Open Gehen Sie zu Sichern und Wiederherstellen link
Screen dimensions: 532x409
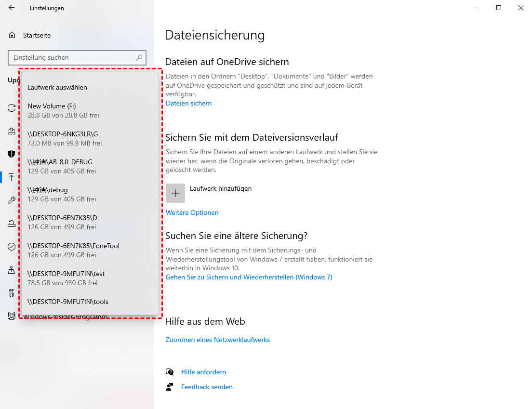pyautogui.click(x=249, y=277)
